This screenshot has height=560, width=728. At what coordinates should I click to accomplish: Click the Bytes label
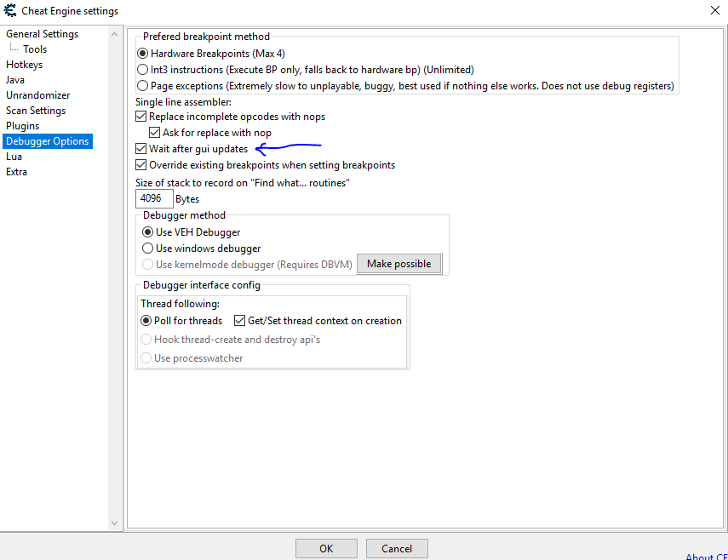pos(187,199)
